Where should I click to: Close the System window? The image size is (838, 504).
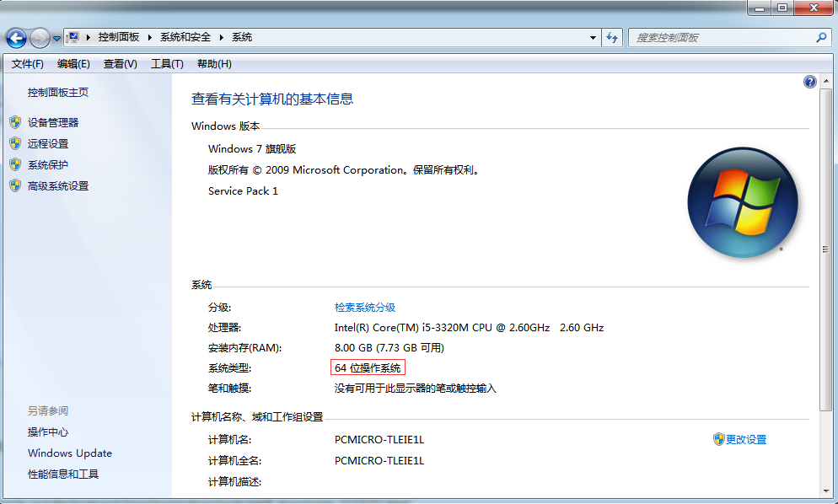tap(814, 8)
